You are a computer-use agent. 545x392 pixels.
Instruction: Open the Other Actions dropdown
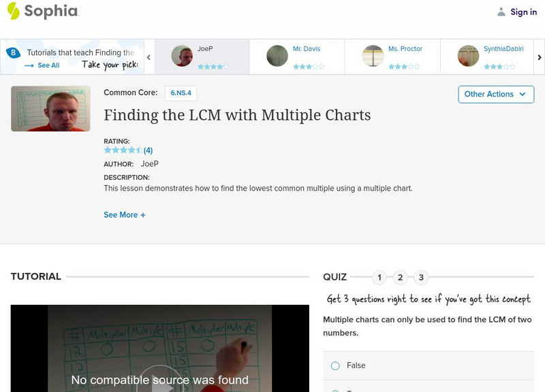[495, 94]
